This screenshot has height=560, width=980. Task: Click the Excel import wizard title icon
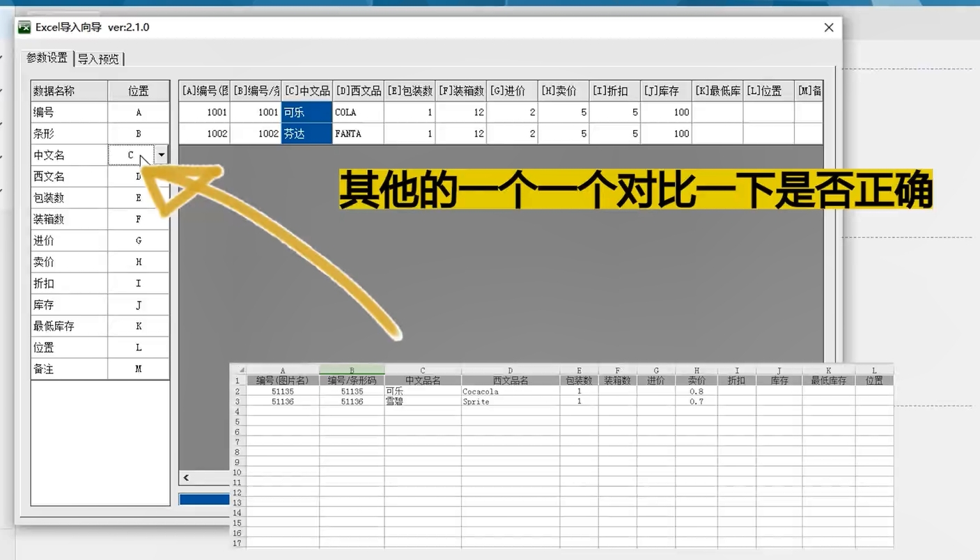[24, 28]
